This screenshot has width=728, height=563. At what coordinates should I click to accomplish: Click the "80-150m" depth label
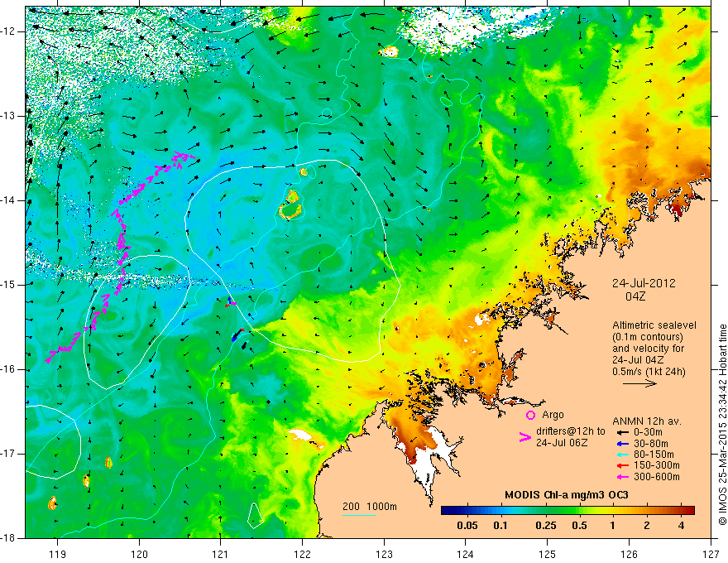[654, 455]
